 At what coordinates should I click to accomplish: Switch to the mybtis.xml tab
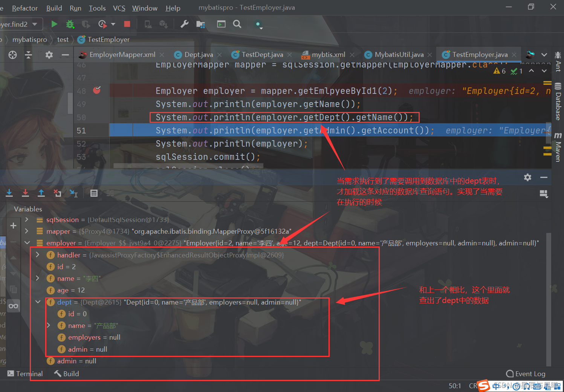point(328,55)
